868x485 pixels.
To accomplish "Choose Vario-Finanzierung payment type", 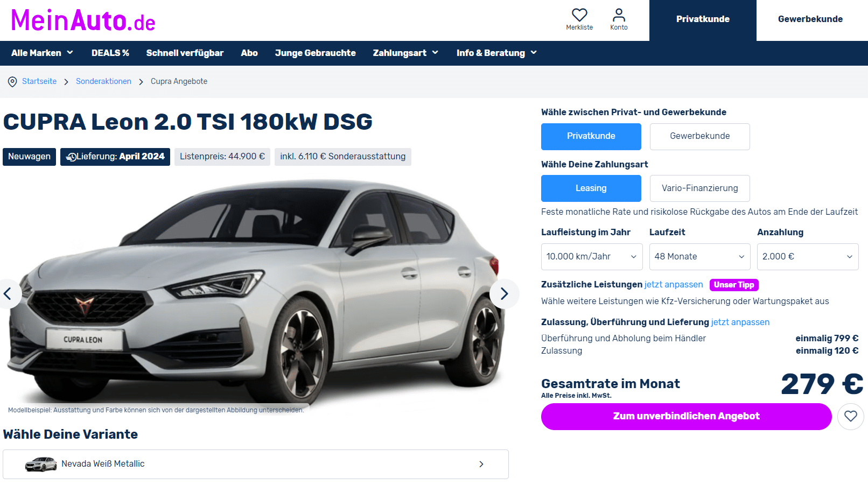I will (x=699, y=188).
